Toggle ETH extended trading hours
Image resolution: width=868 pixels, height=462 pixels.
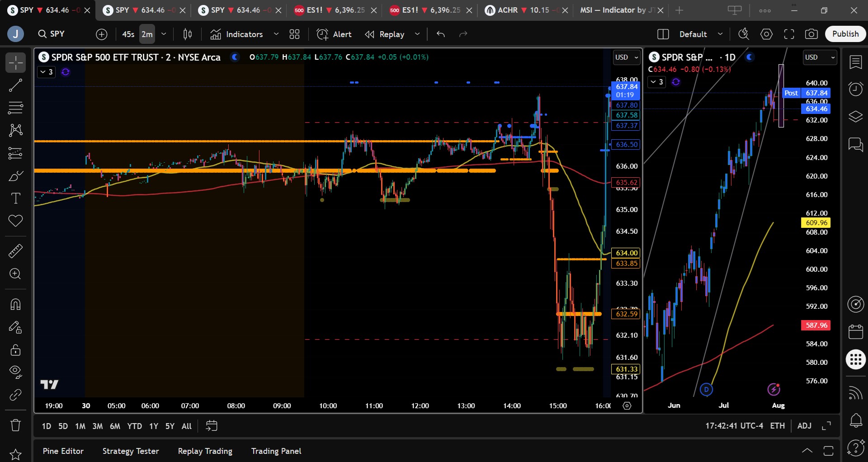(x=778, y=426)
